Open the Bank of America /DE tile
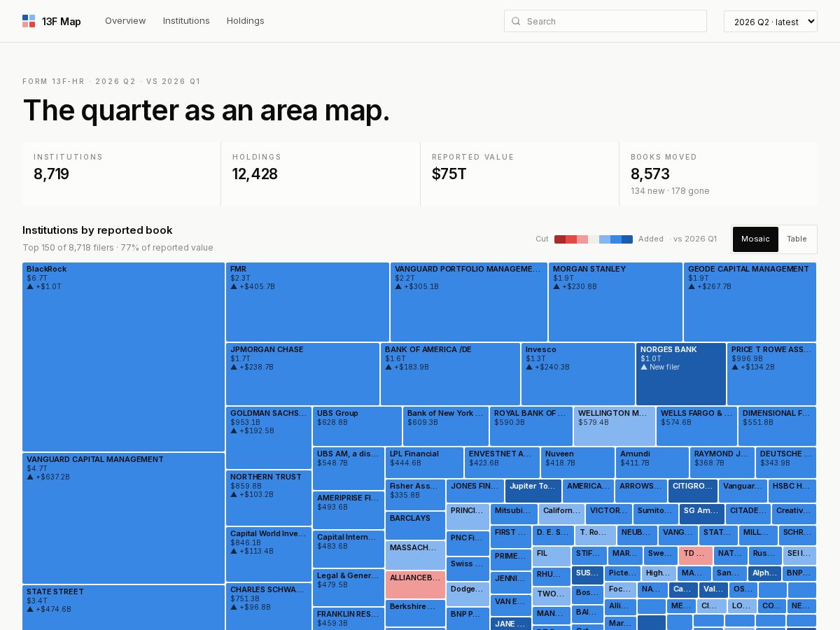Image resolution: width=840 pixels, height=630 pixels. click(450, 374)
